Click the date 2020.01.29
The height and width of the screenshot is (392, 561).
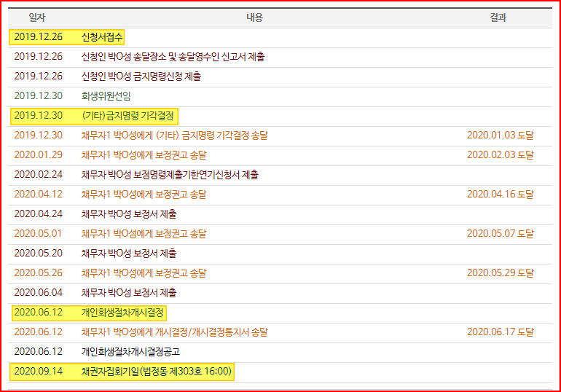coord(39,155)
